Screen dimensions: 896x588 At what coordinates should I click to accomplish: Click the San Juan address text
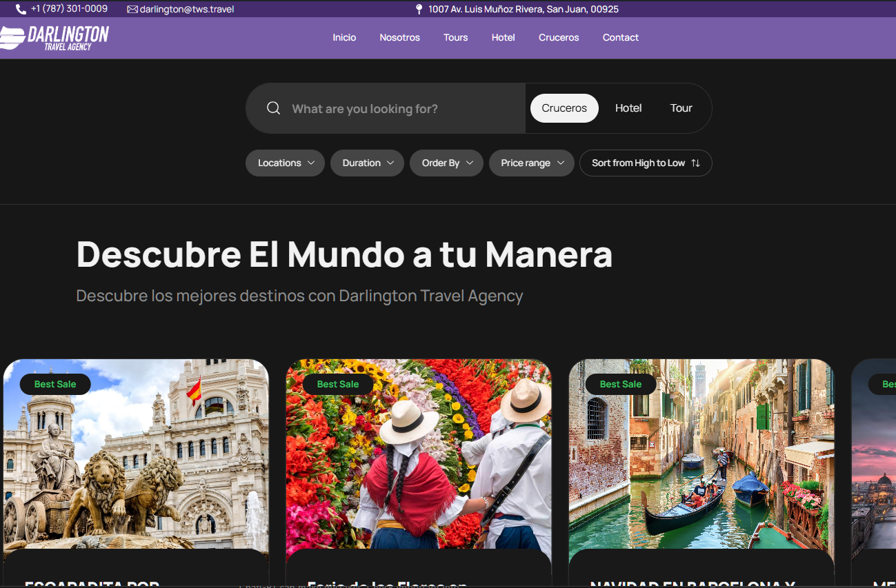[523, 10]
